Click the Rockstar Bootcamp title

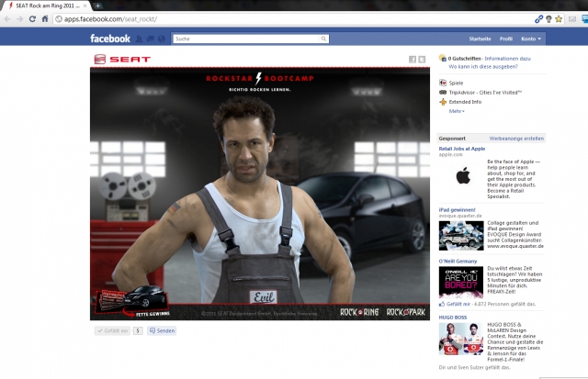click(x=259, y=79)
